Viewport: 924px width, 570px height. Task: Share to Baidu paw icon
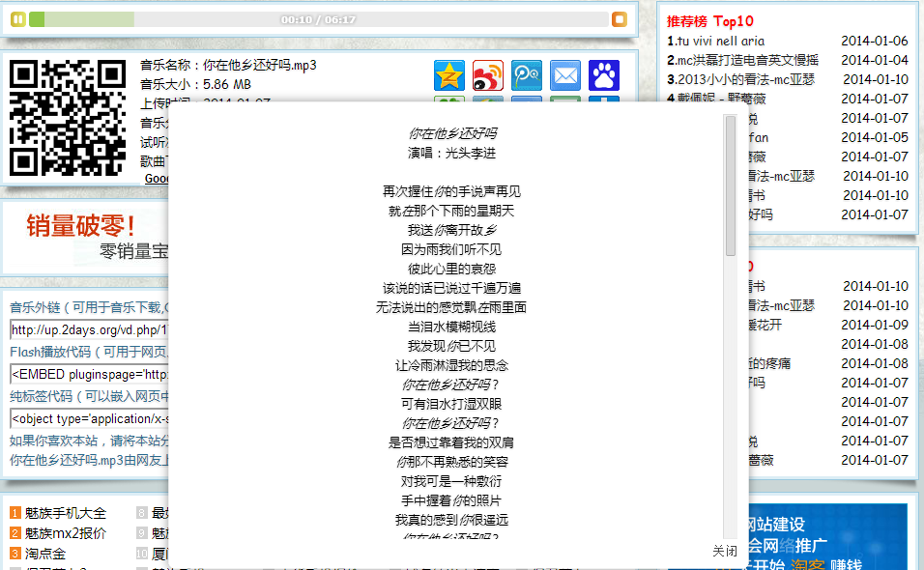[604, 75]
